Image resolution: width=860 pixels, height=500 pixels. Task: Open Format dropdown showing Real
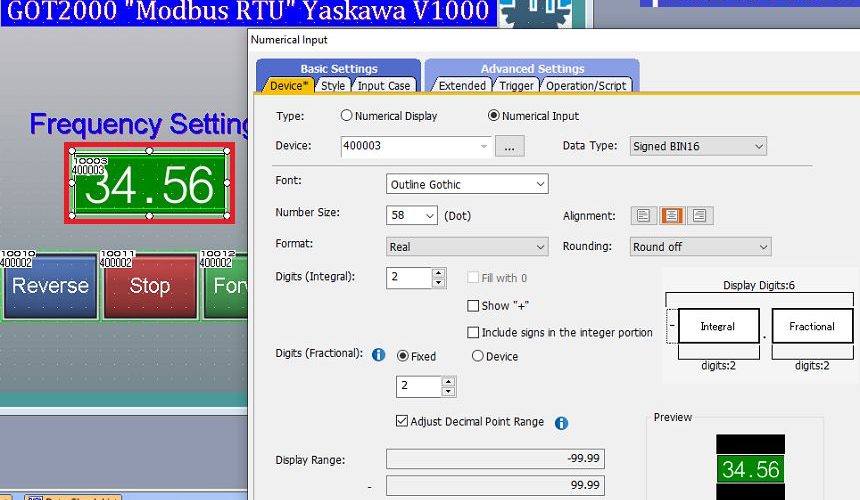(x=467, y=247)
